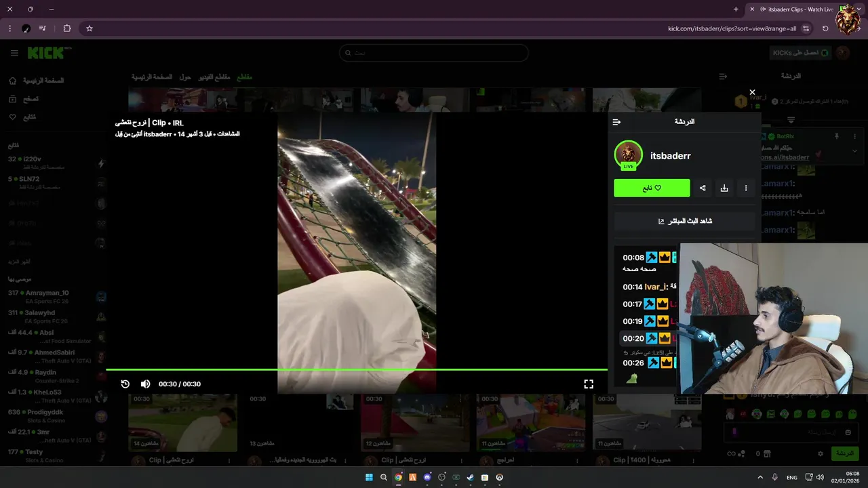Select the 00:20 chat replay message
Image resolution: width=868 pixels, height=488 pixels.
(x=648, y=338)
